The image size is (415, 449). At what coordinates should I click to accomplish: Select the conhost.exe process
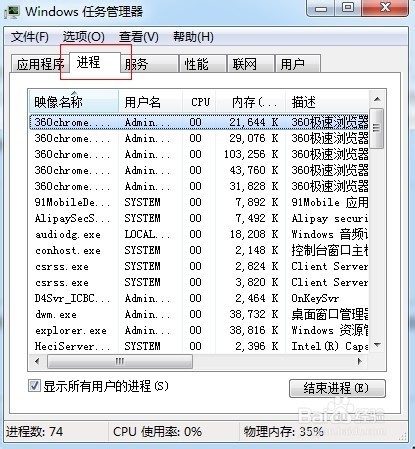[x=199, y=250]
